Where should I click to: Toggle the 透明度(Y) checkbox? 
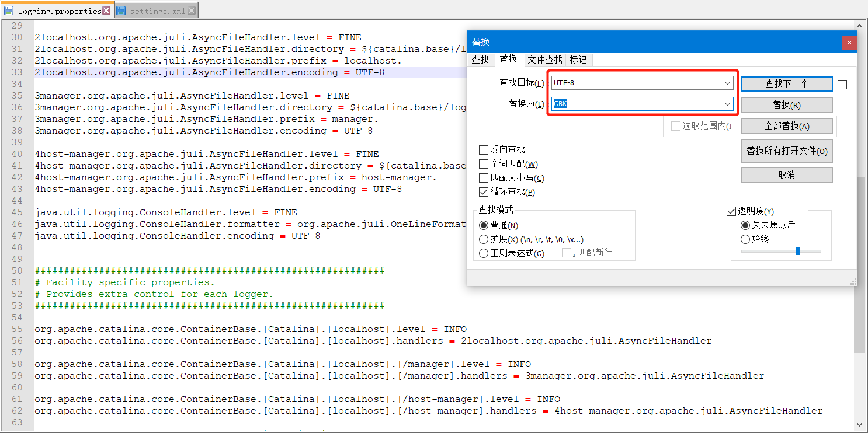tap(731, 211)
